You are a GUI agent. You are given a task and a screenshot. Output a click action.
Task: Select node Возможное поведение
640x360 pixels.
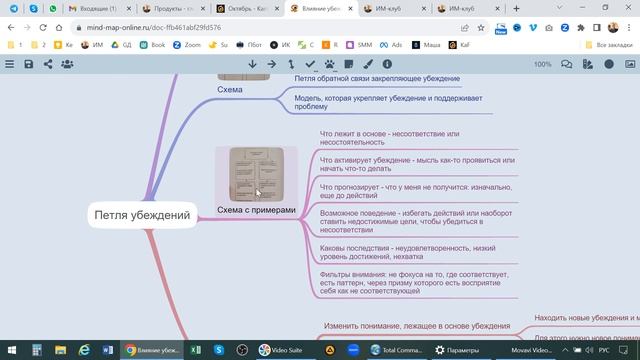pyautogui.click(x=416, y=221)
